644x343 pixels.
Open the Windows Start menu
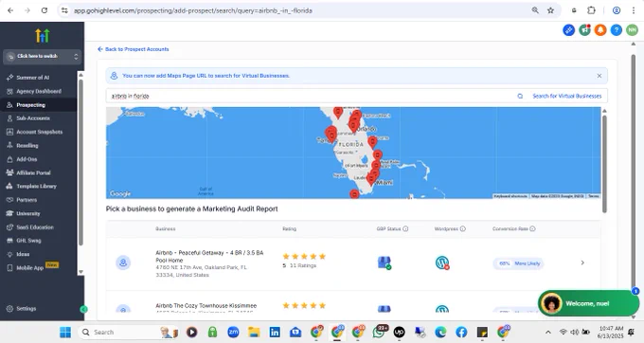coord(65,332)
